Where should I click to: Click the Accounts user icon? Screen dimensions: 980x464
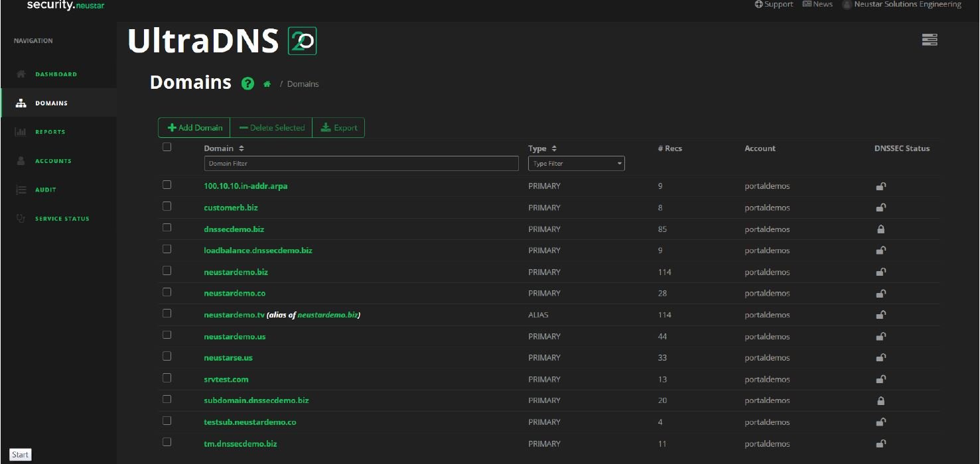click(21, 160)
